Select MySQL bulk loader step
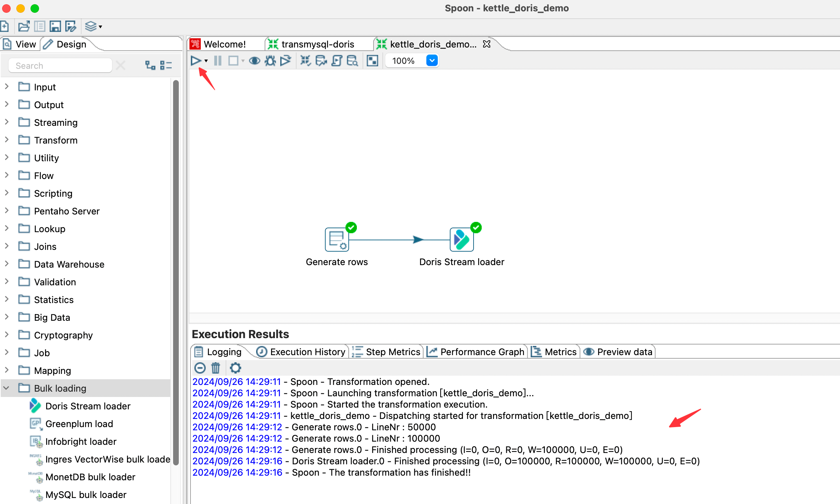Image resolution: width=840 pixels, height=504 pixels. (86, 494)
